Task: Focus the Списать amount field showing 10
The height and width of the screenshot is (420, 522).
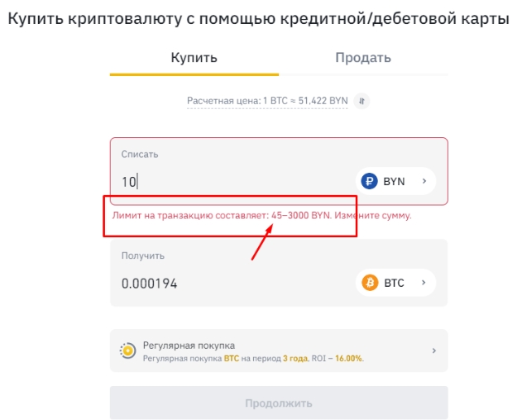Action: 232,181
